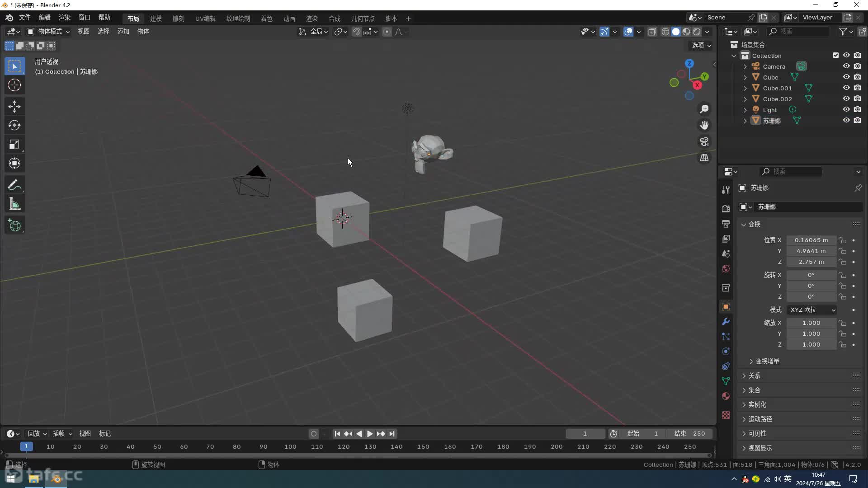The width and height of the screenshot is (868, 488).
Task: Open the 添加 menu in viewport header
Action: pos(123,31)
